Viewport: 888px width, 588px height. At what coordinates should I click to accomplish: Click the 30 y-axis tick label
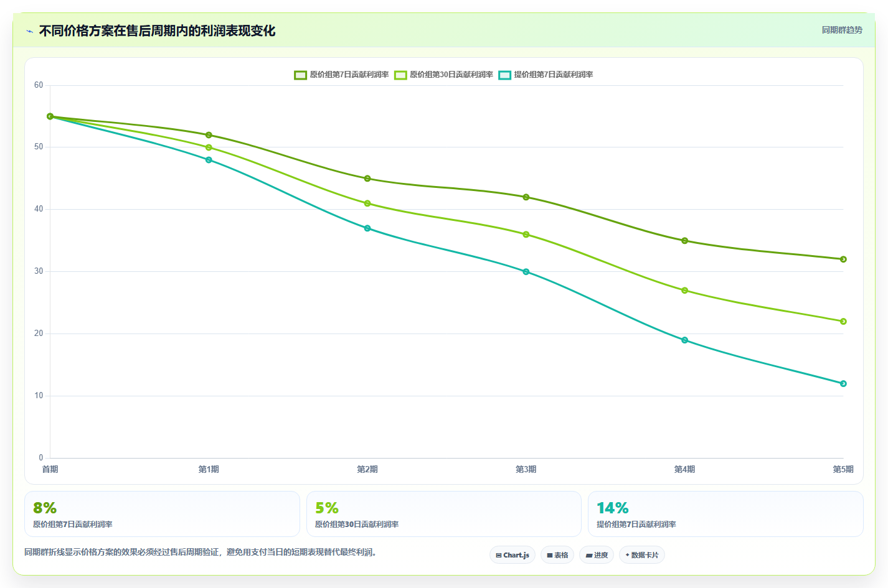(x=39, y=271)
